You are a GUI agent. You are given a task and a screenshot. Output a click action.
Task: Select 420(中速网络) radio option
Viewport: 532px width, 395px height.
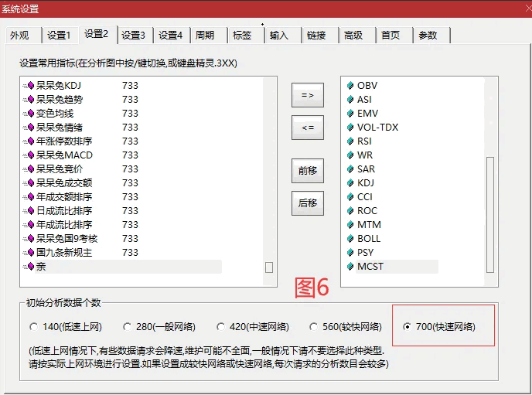coord(220,327)
